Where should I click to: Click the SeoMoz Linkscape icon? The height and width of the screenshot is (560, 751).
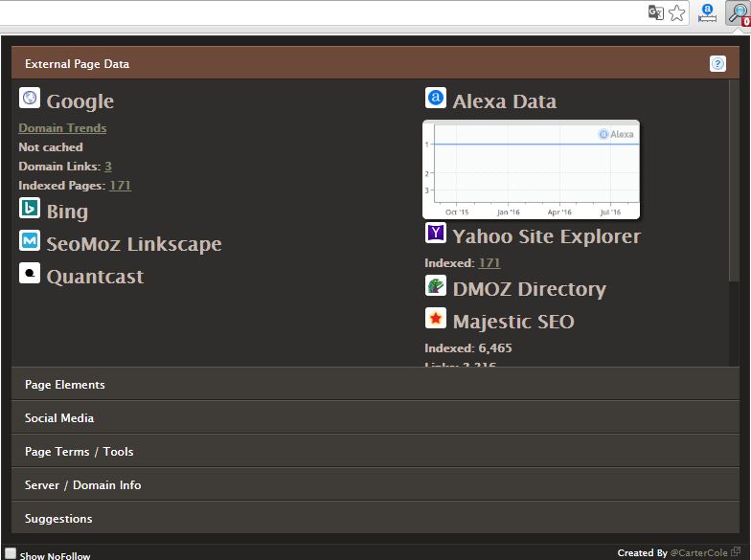tap(30, 240)
